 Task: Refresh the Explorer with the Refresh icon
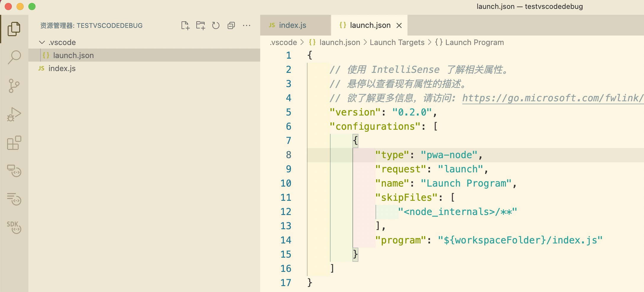pos(216,25)
